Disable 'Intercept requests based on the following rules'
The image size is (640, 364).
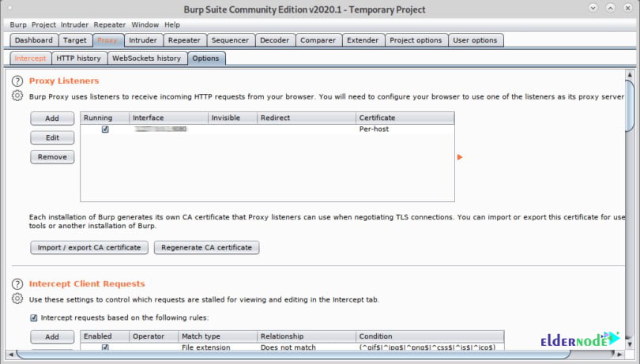click(34, 317)
